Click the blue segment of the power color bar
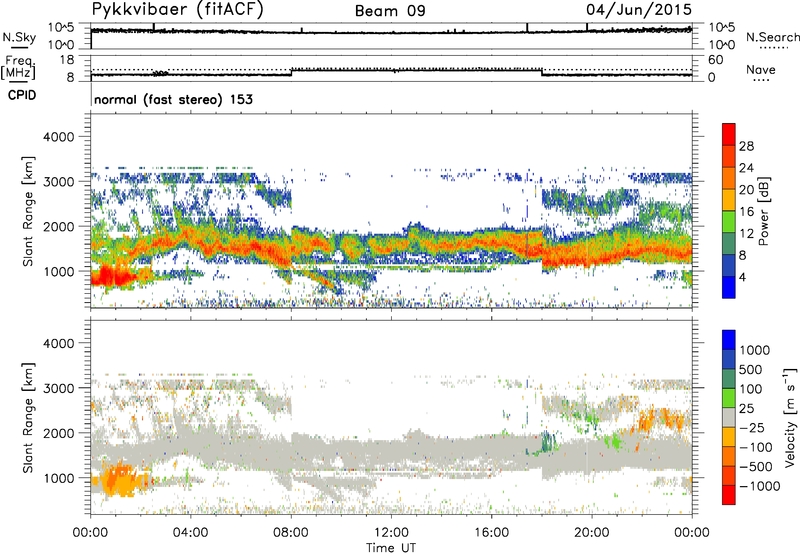This screenshot has width=800, height=554. pyautogui.click(x=729, y=287)
